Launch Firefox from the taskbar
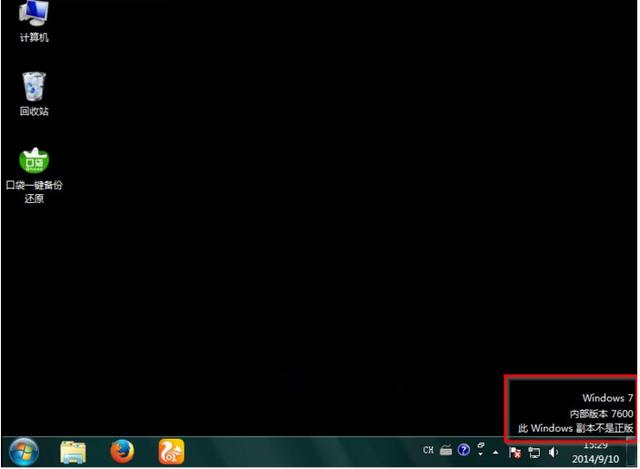Image resolution: width=640 pixels, height=469 pixels. pos(122,451)
